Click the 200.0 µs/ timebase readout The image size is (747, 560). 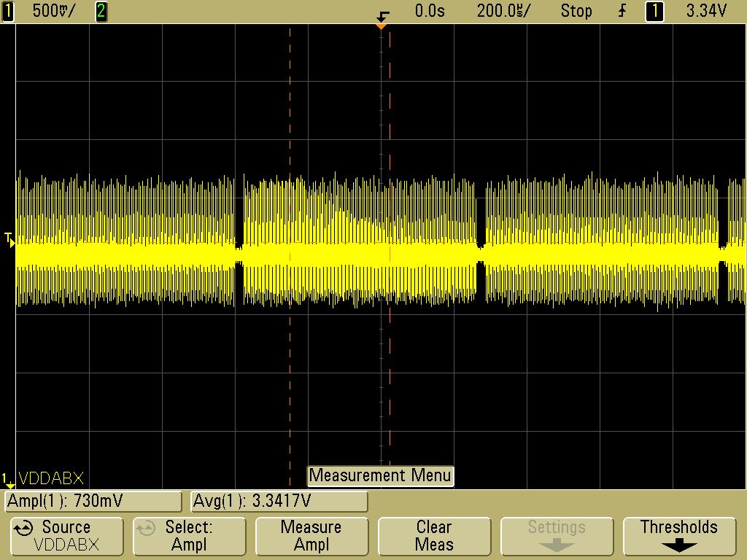point(503,11)
